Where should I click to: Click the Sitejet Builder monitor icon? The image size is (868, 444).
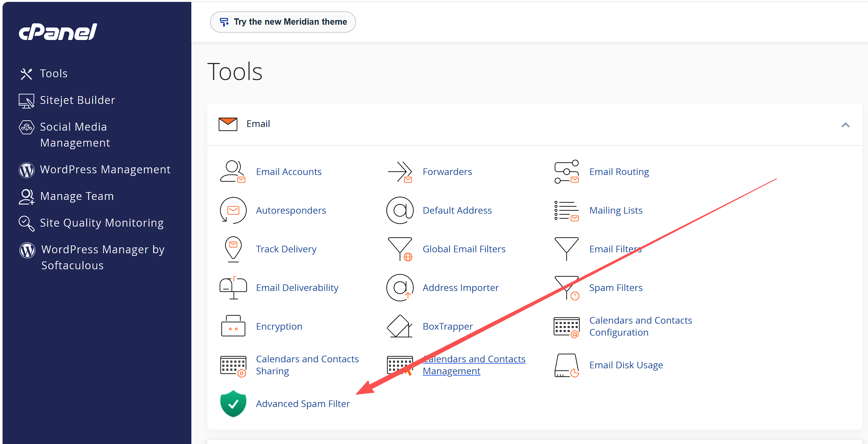pos(26,101)
